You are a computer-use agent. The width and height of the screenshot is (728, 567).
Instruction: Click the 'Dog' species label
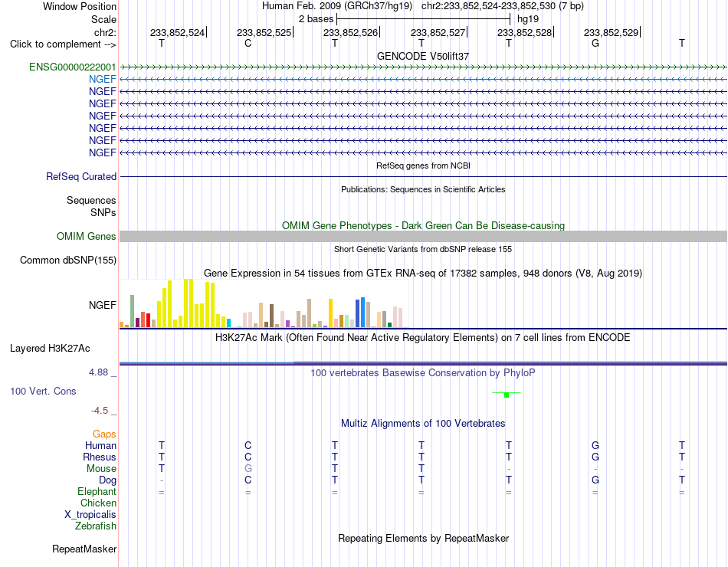(107, 480)
